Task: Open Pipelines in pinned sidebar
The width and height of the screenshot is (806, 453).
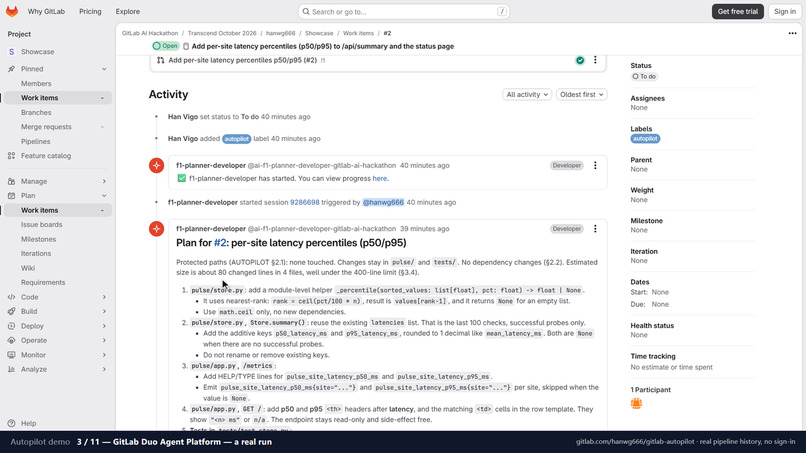Action: click(35, 141)
